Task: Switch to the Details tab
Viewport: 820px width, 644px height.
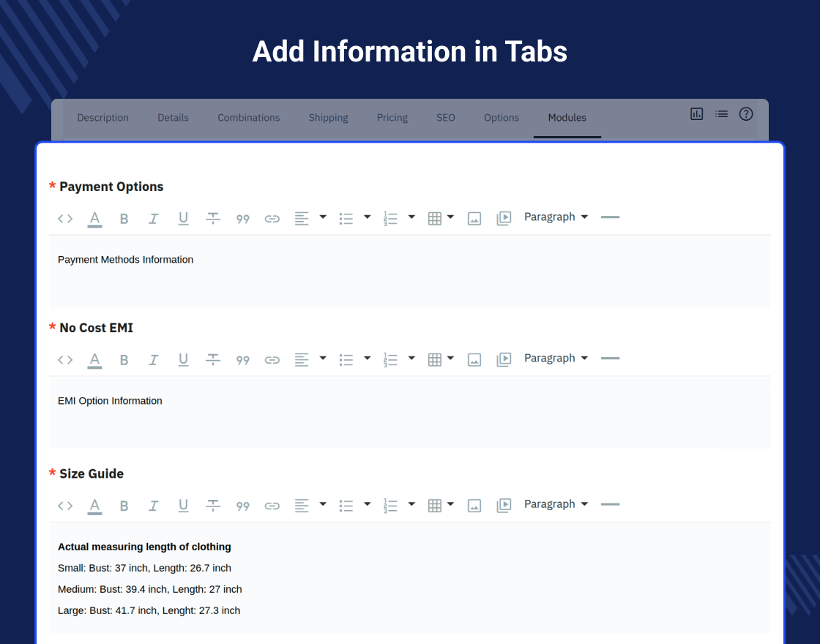Action: [x=173, y=118]
